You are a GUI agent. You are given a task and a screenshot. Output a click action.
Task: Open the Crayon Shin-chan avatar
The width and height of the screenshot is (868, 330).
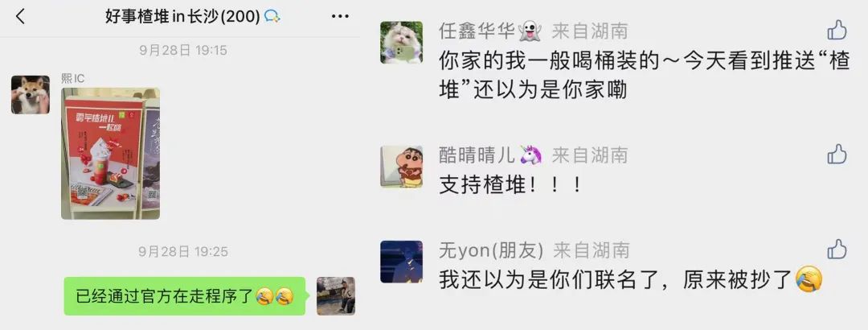tap(401, 167)
